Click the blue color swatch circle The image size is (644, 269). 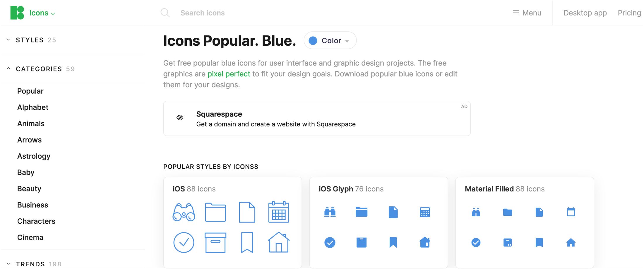click(313, 40)
